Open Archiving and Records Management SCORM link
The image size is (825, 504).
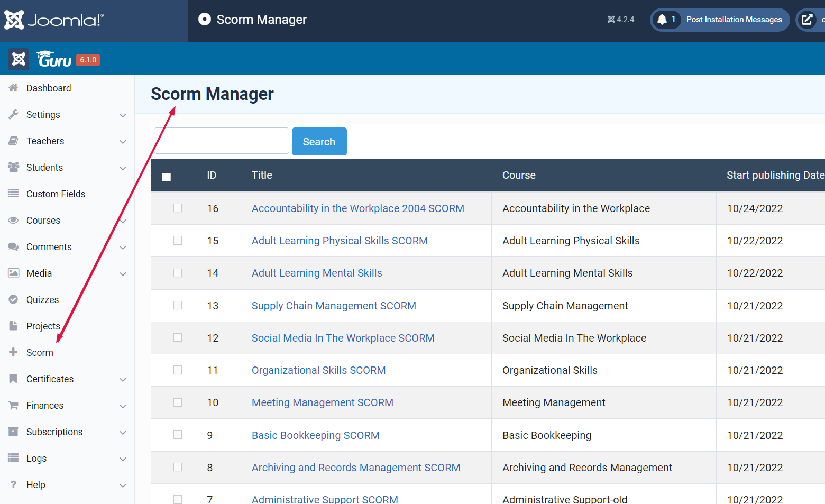pos(355,468)
